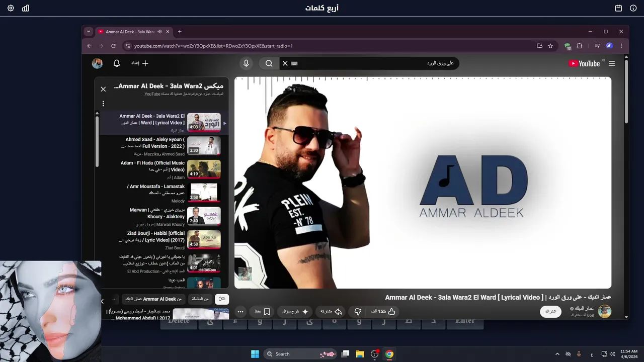Open the عمار الديك channel avatar

[605, 312]
